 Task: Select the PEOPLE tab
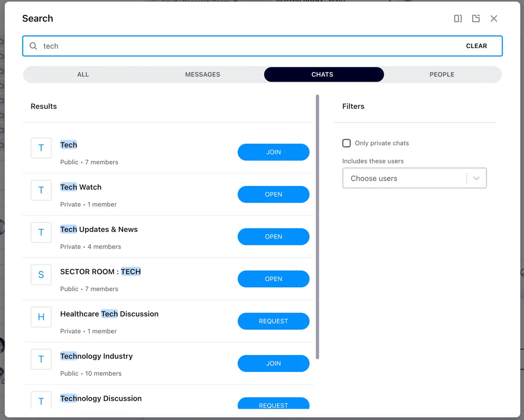[442, 74]
